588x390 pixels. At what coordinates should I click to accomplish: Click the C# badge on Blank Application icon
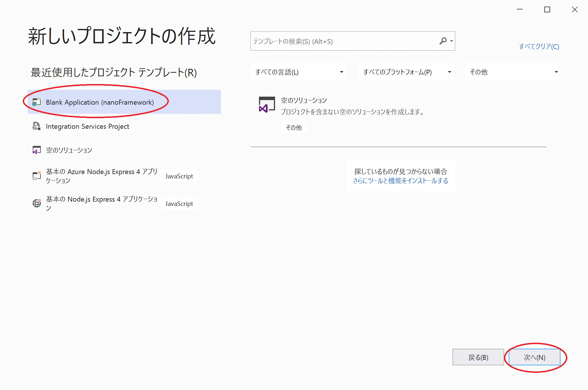click(39, 99)
